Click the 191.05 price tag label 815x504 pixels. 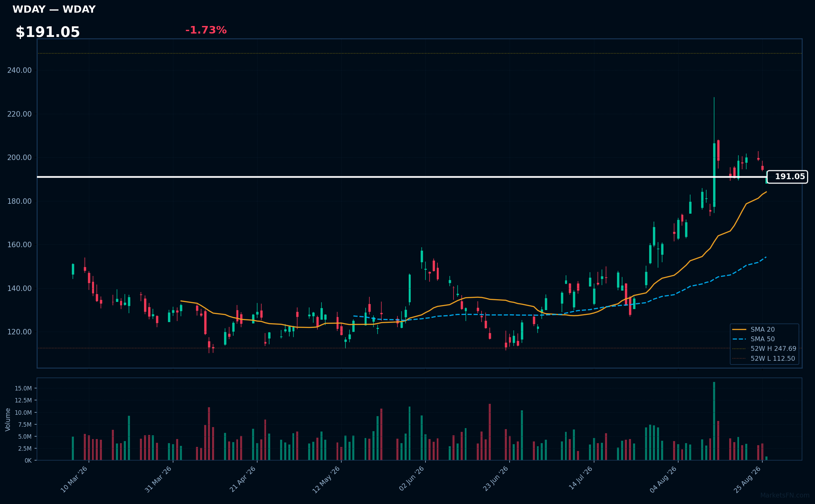click(x=787, y=177)
